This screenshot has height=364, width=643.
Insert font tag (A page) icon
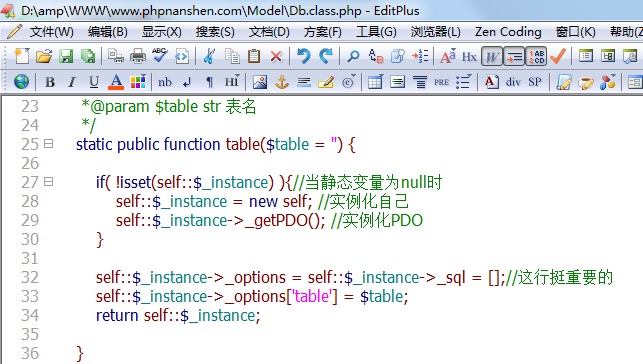pyautogui.click(x=492, y=82)
